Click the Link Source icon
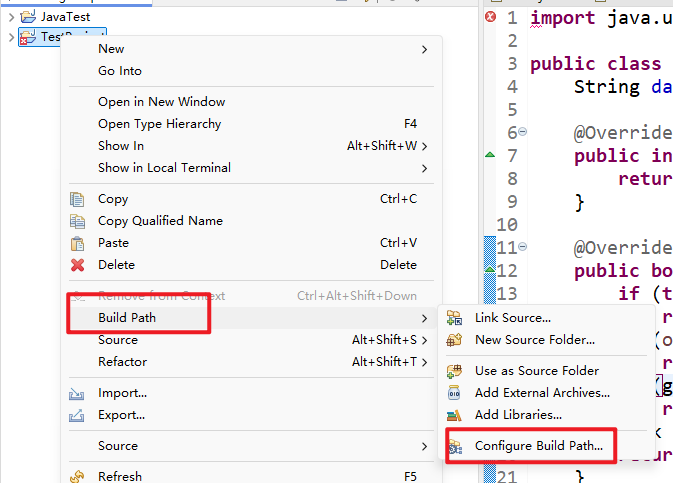This screenshot has width=673, height=483. click(x=455, y=318)
